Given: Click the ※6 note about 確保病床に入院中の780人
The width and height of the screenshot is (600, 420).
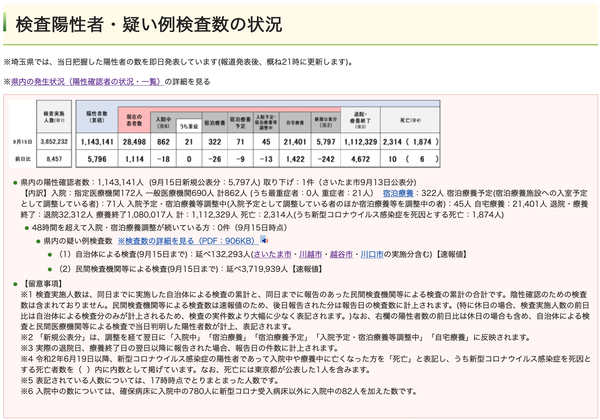Looking at the screenshot, I should 218,391.
